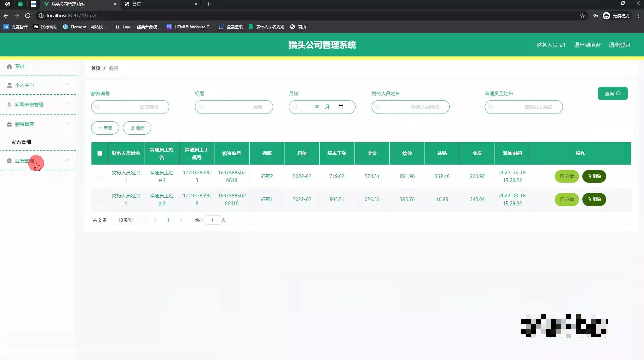Focus the 薪资编号 search input
Screen dimensions: 644x360
click(130, 107)
